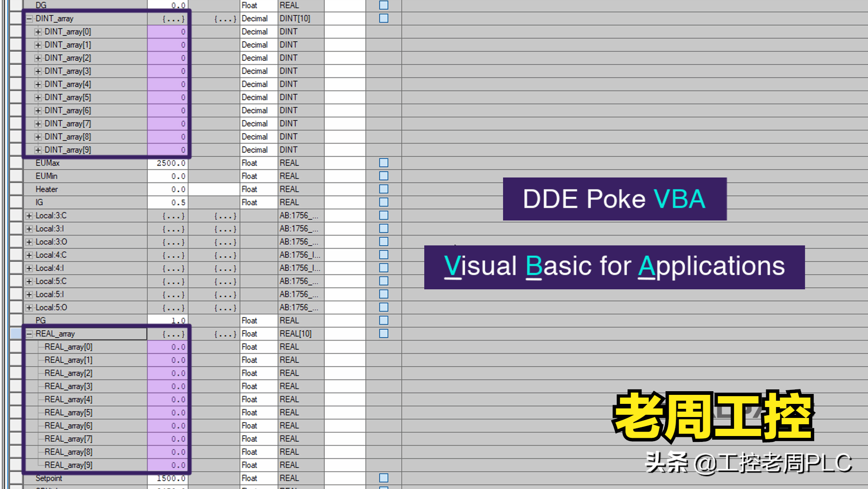Expand the Local:5:O tag
The width and height of the screenshot is (868, 489).
click(x=29, y=307)
